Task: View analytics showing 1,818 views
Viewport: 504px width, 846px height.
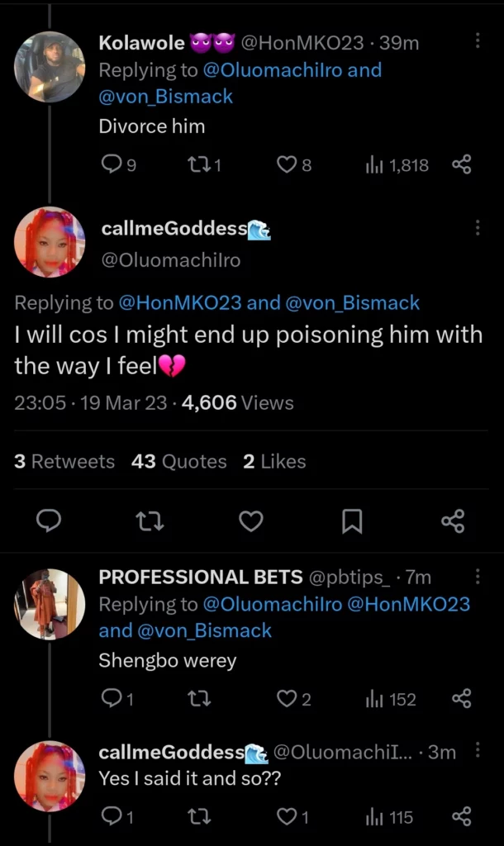Action: coord(397,164)
